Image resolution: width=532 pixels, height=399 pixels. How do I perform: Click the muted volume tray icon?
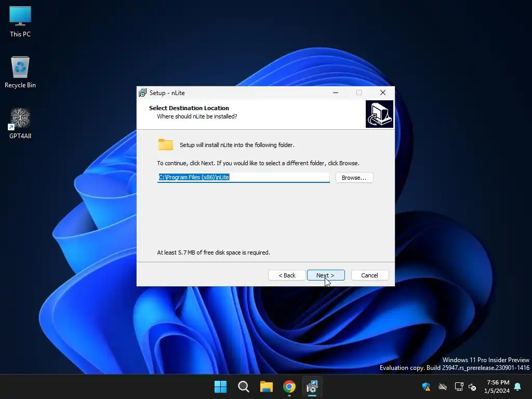coord(472,387)
